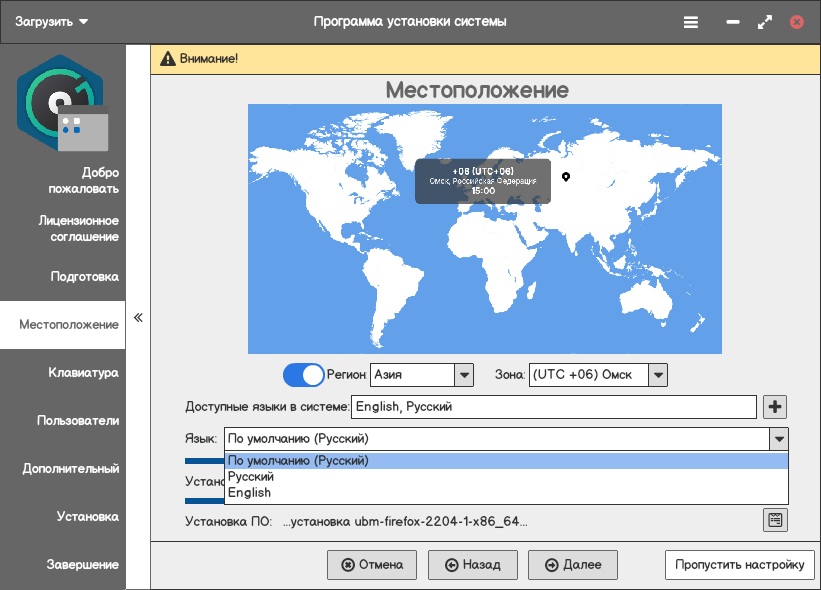This screenshot has height=590, width=821.
Task: Select English from the language list
Action: click(250, 493)
